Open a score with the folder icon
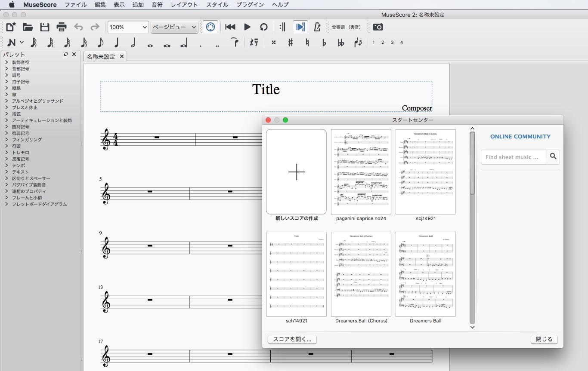 click(28, 27)
